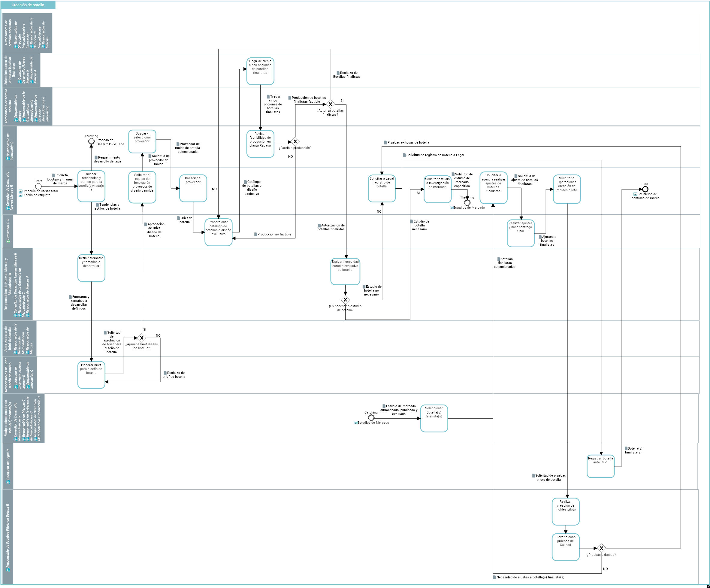Viewport: 710px width, 588px height.
Task: Click label Ajustes a botellas finalistas
Action: (547, 241)
